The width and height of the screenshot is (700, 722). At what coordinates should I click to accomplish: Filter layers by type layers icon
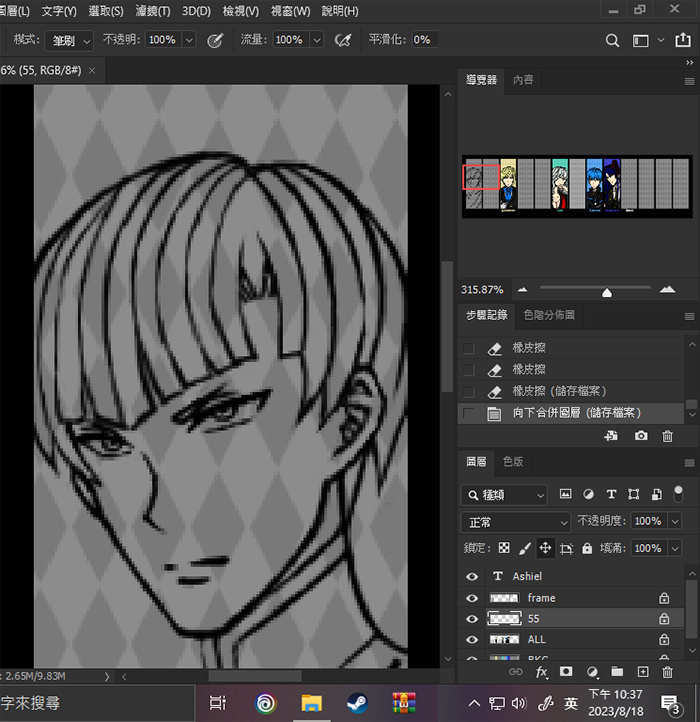coord(611,494)
